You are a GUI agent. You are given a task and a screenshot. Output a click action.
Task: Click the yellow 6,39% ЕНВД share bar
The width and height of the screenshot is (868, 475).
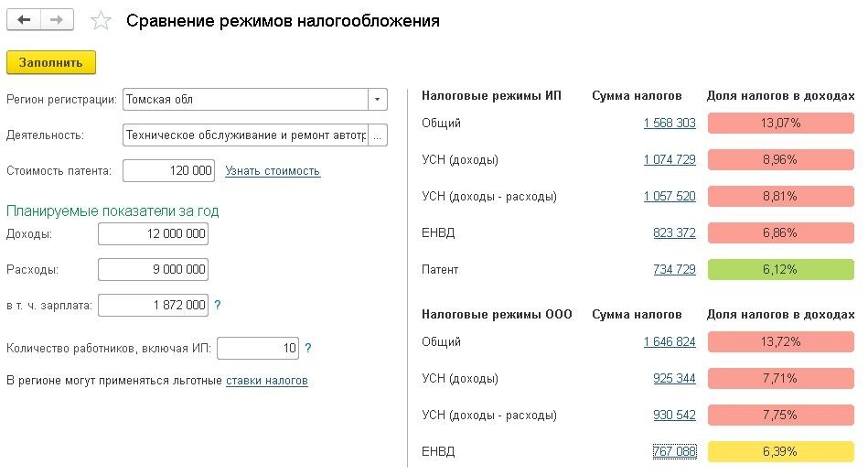(780, 452)
